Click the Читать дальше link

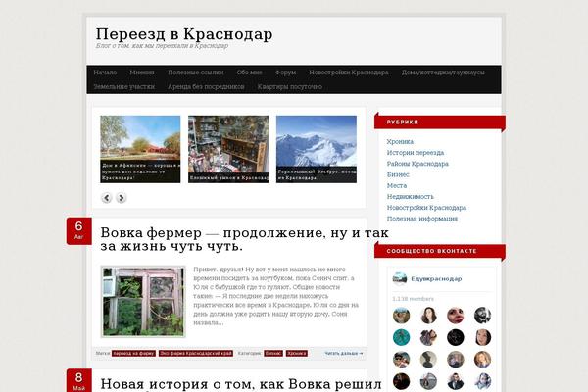pyautogui.click(x=344, y=354)
